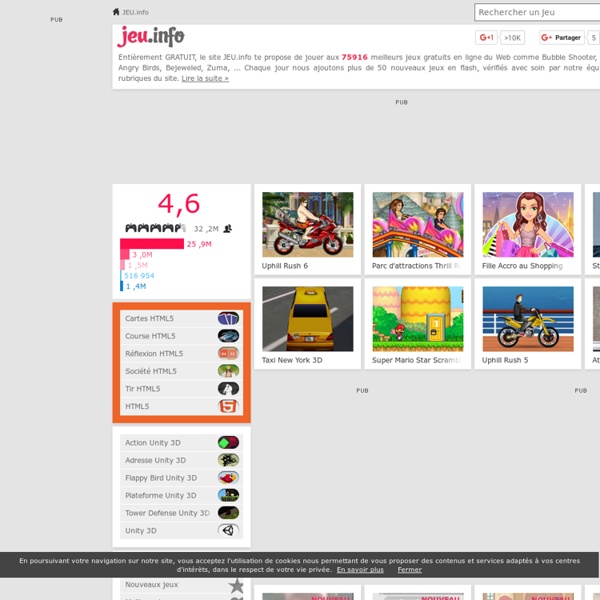Click the Plateforme Unity 3D icon
This screenshot has width=600, height=600.
pos(228,496)
